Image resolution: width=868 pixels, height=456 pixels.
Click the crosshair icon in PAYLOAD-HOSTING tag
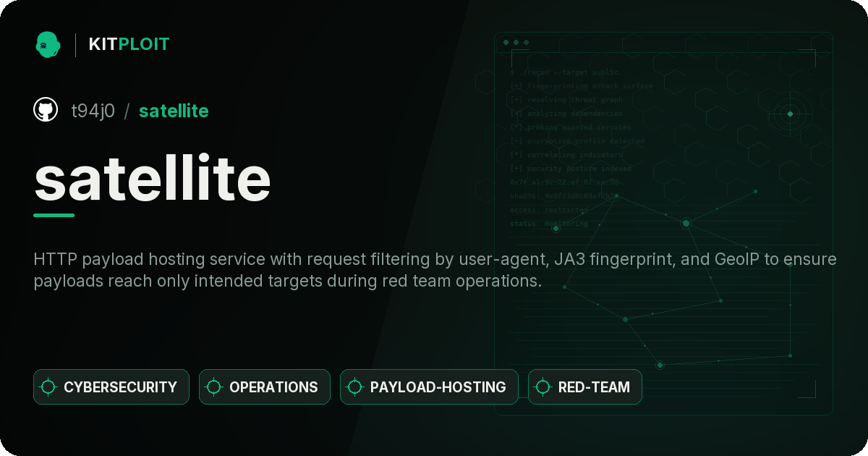pyautogui.click(x=355, y=387)
